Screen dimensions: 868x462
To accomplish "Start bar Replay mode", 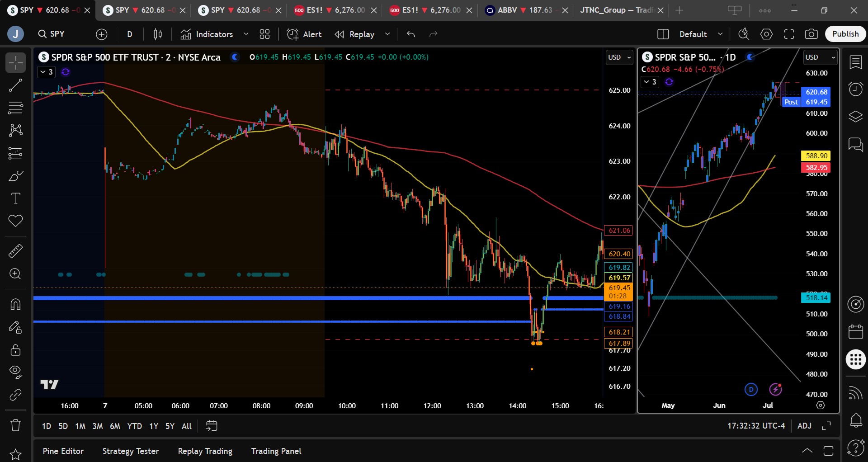I will tap(355, 34).
